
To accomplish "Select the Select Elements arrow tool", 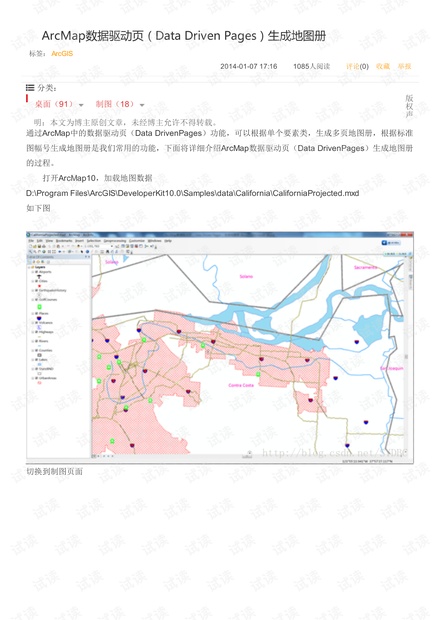I will click(82, 251).
